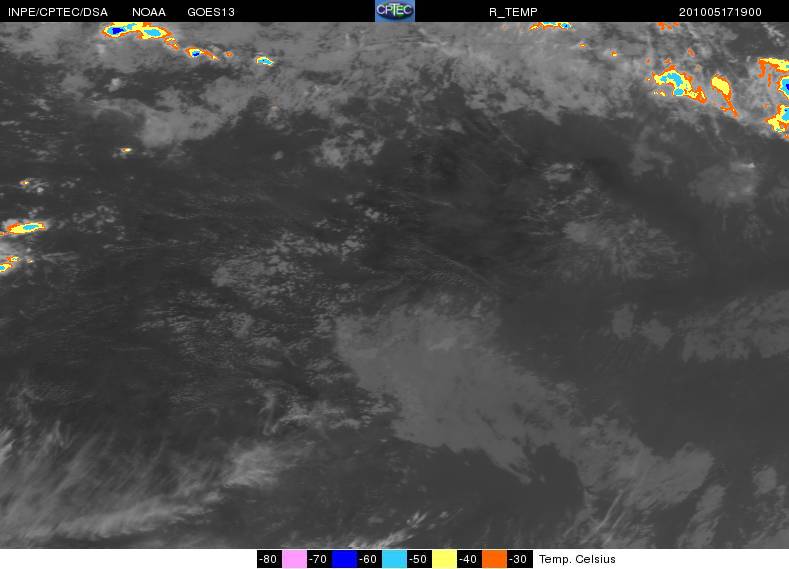Click the -80 legend value
789x569 pixels.
269,559
